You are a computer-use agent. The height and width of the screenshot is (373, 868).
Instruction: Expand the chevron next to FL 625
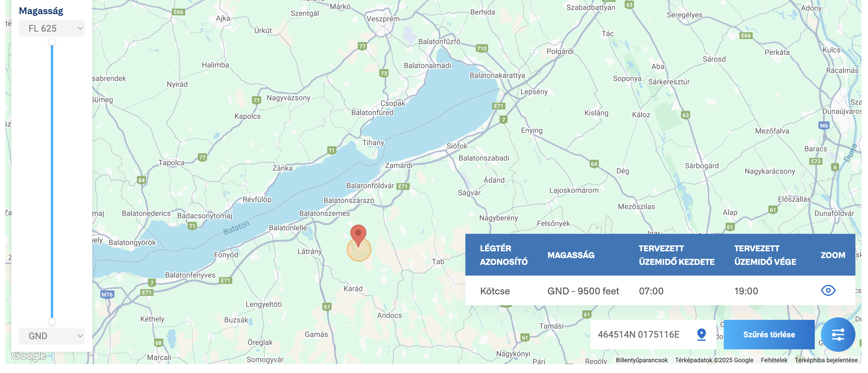click(x=80, y=28)
